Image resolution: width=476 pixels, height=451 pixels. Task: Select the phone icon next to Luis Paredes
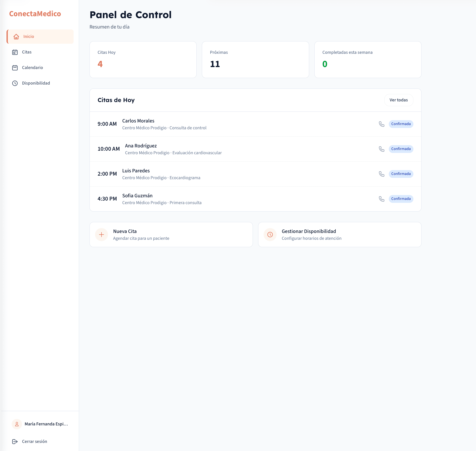(x=382, y=174)
